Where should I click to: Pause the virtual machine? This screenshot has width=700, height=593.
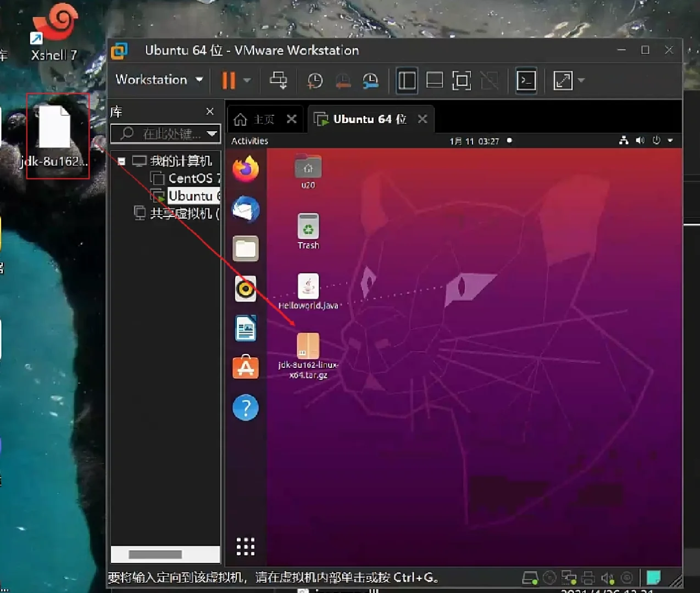point(229,81)
